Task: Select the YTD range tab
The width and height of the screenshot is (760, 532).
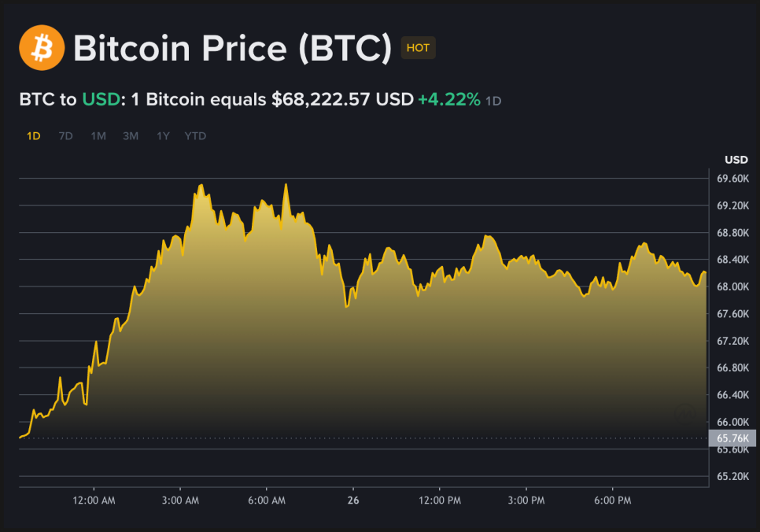Action: click(195, 136)
